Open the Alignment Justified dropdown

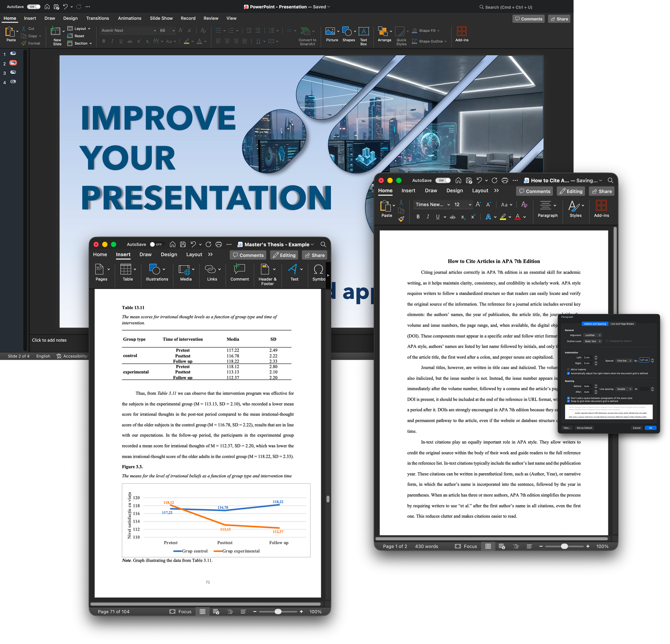[x=592, y=335]
